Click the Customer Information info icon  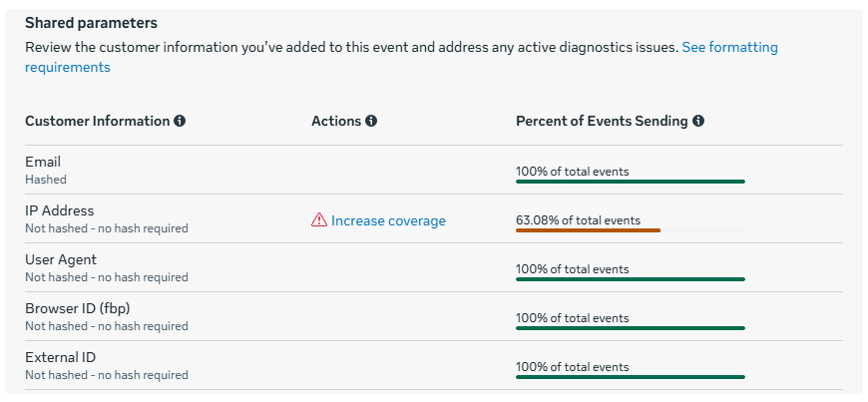[180, 121]
